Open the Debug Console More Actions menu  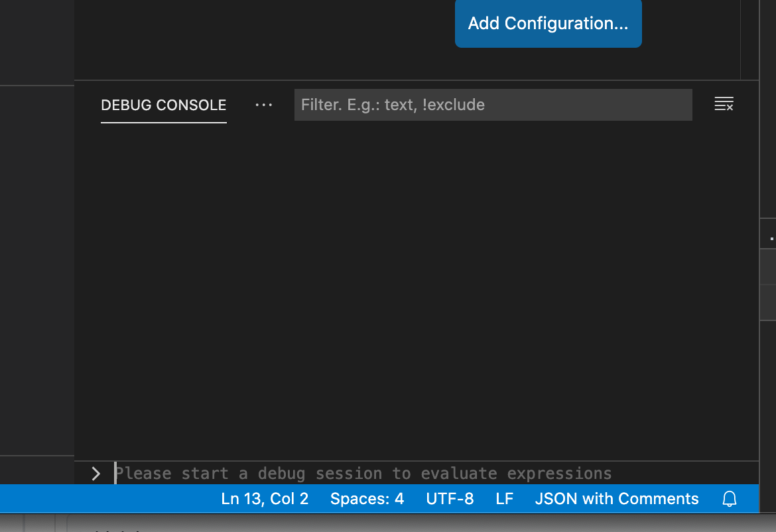pyautogui.click(x=263, y=105)
